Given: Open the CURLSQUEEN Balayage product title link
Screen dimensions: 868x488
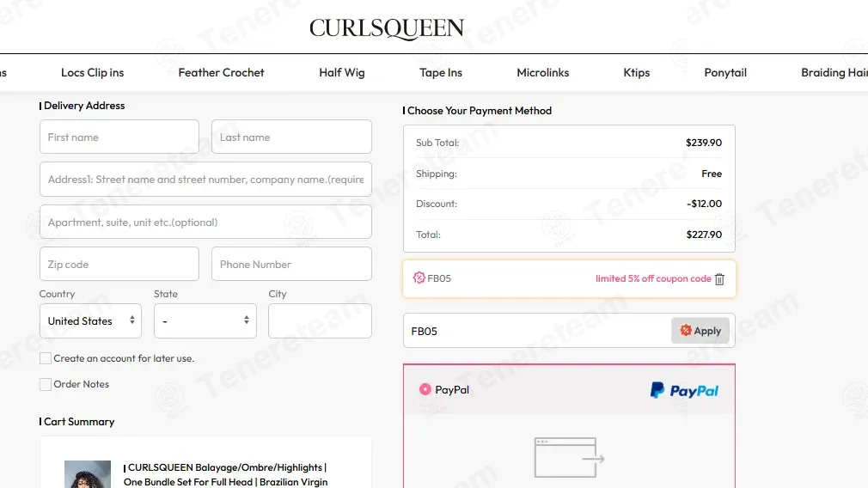Looking at the screenshot, I should [225, 475].
